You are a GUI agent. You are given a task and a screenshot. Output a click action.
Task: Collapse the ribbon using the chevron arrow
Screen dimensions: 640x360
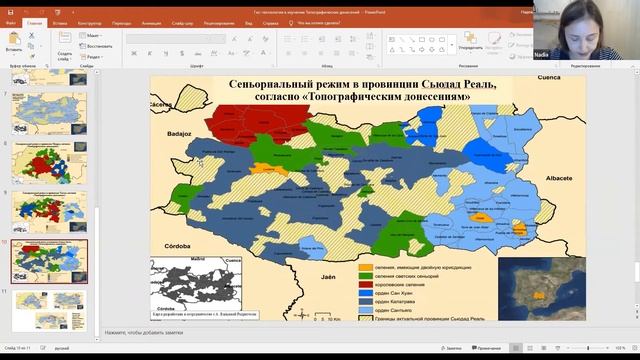pyautogui.click(x=633, y=66)
